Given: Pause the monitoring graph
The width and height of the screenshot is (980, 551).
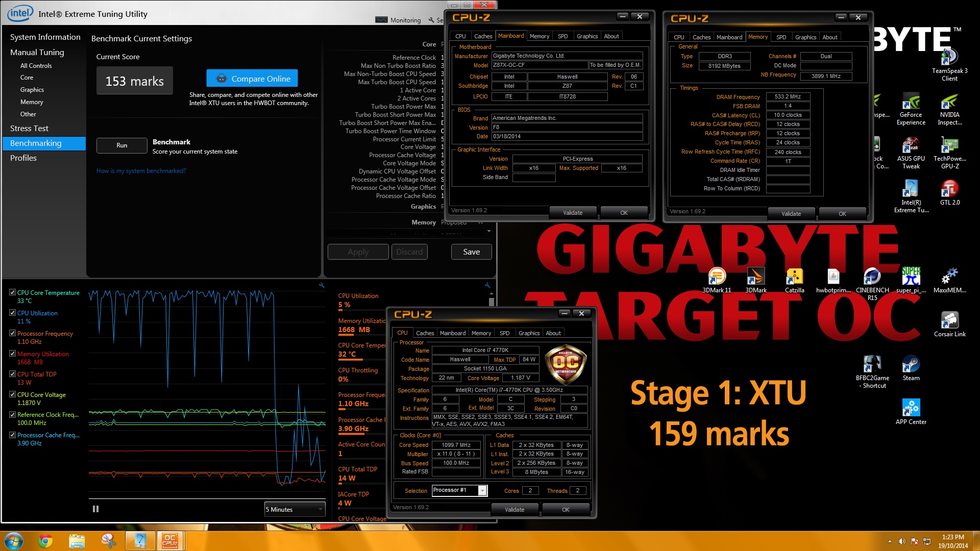Looking at the screenshot, I should point(95,509).
